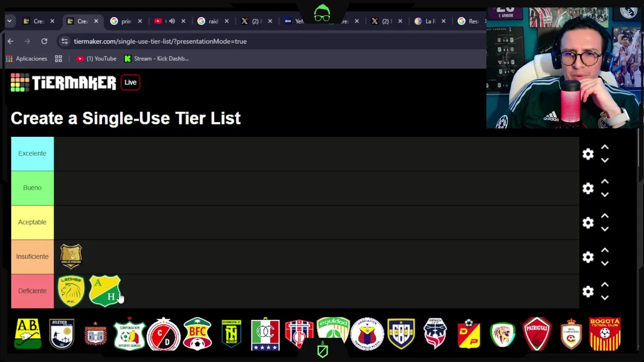
Task: Pick the red Patriotas shield
Action: point(537,333)
